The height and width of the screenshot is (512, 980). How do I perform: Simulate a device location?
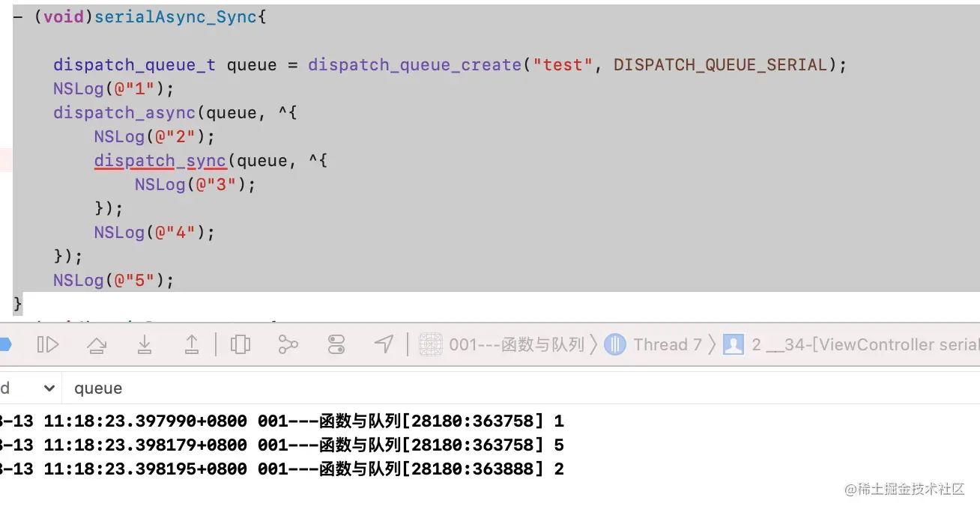(384, 344)
